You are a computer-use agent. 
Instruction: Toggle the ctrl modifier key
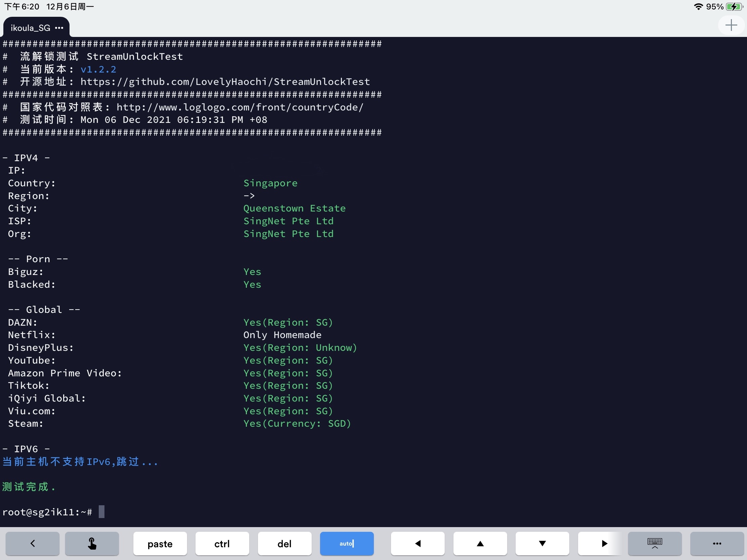coord(222,544)
